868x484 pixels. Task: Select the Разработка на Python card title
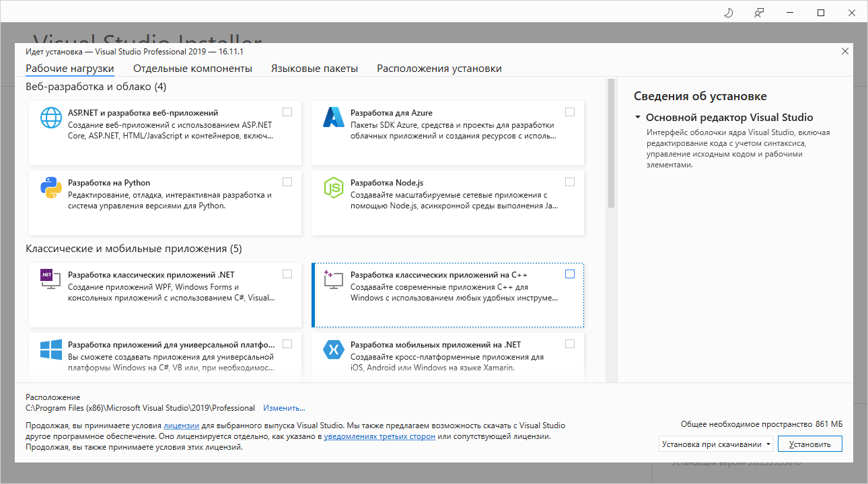(x=109, y=183)
